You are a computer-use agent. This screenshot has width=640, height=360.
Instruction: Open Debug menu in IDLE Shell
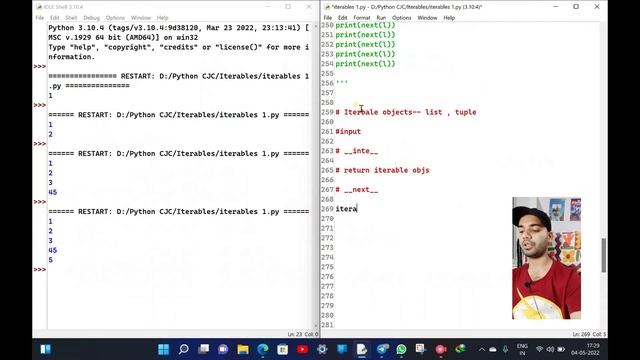pyautogui.click(x=91, y=18)
